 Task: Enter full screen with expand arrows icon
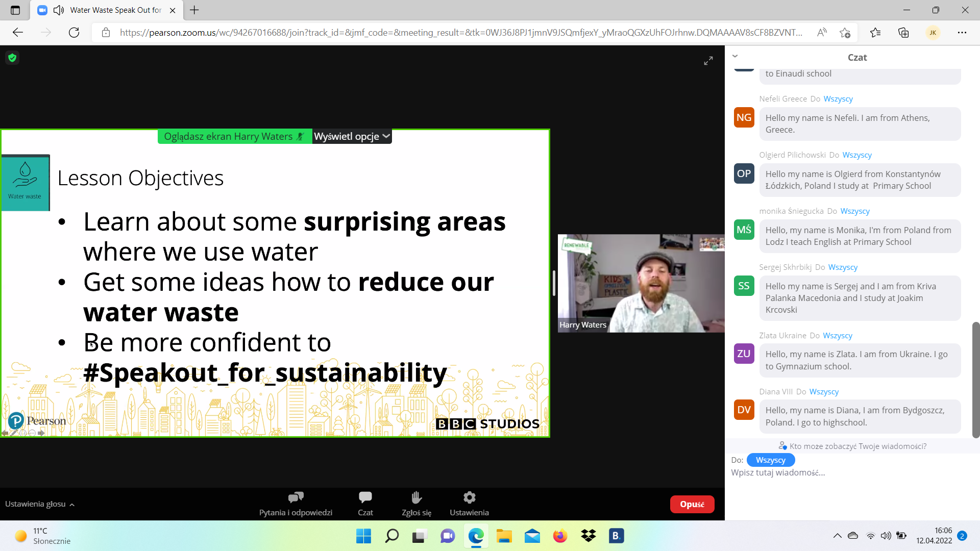coord(708,61)
